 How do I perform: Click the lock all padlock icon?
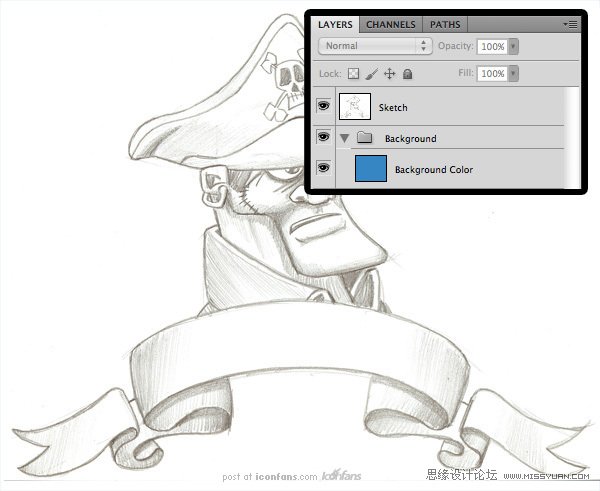(x=408, y=74)
